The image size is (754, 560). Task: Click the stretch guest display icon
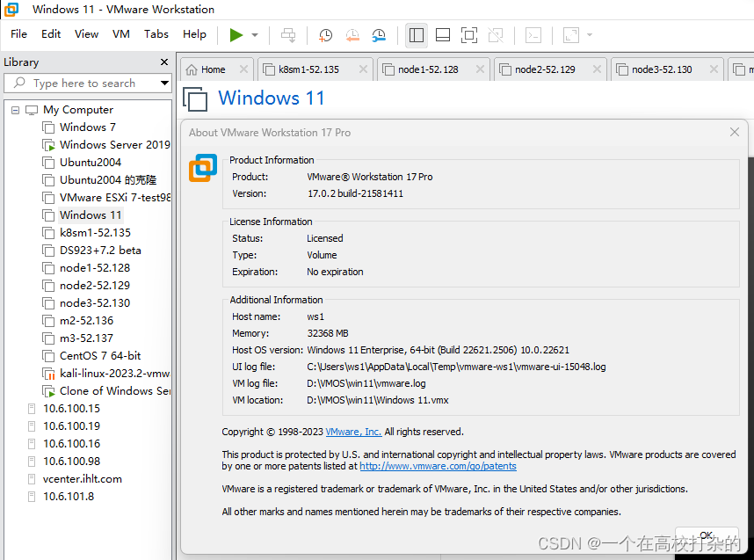point(571,35)
